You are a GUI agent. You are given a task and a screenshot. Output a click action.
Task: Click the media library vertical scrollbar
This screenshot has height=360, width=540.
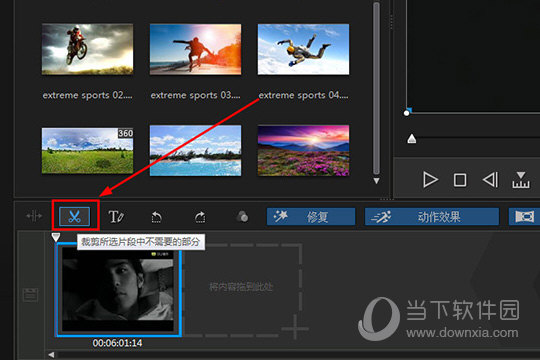click(376, 88)
